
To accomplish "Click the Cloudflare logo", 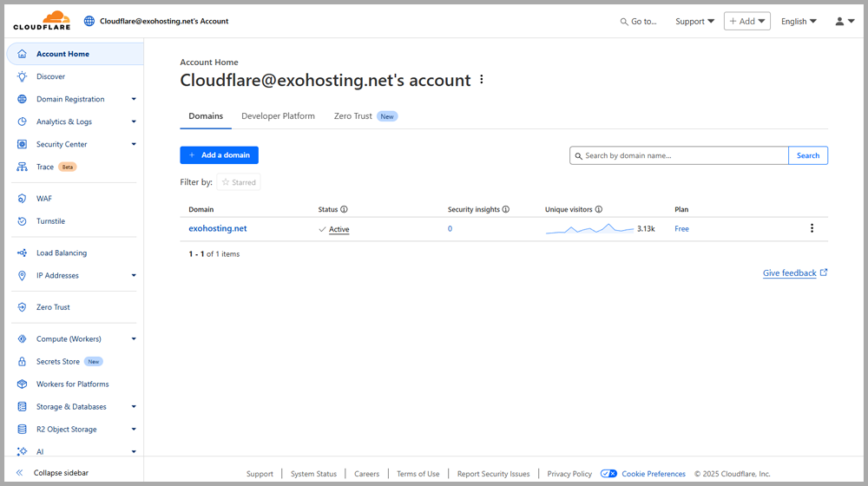I will [x=42, y=21].
